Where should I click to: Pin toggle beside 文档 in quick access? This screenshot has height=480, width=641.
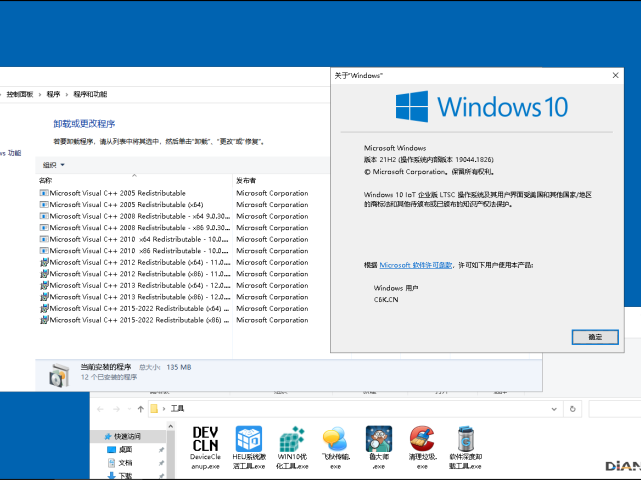coord(161,463)
